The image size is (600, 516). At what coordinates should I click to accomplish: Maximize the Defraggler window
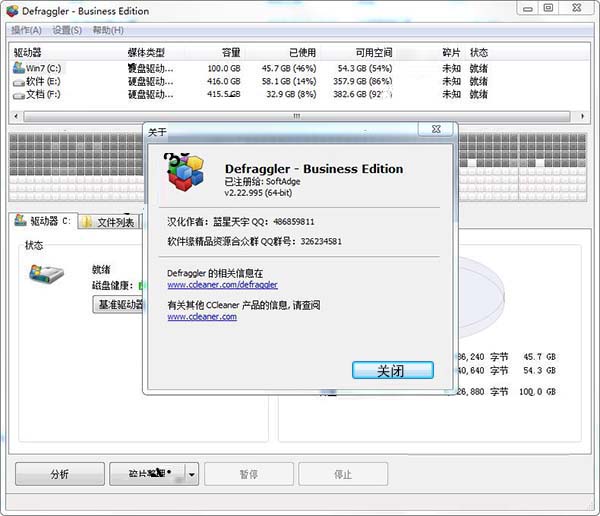click(549, 8)
